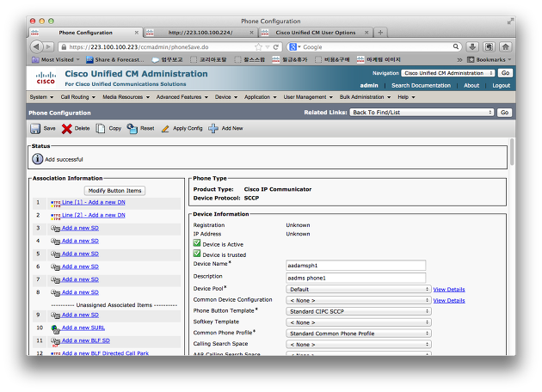Click the red Delete X icon
Viewport: 542px width, 392px height.
click(67, 129)
